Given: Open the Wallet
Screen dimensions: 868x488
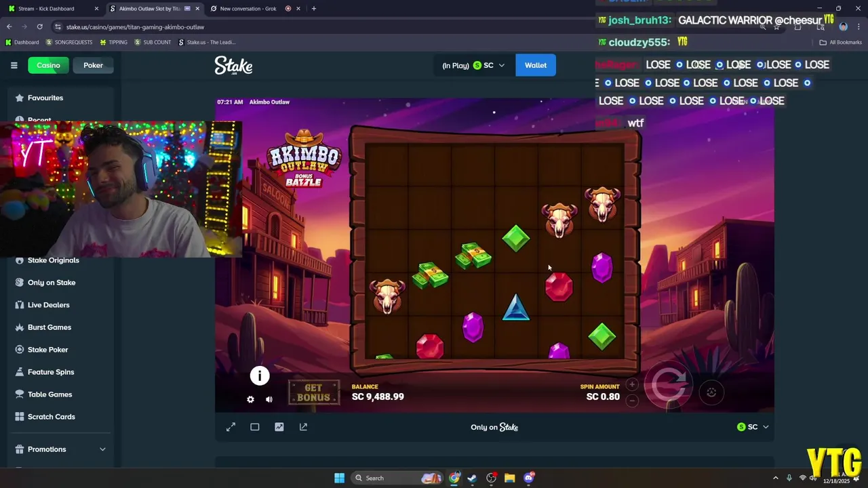Looking at the screenshot, I should 535,65.
